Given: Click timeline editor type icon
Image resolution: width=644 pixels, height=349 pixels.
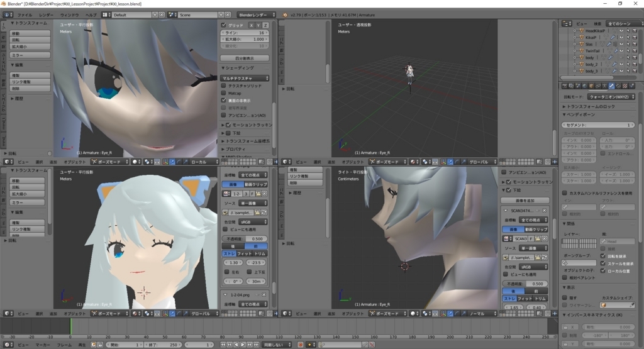Looking at the screenshot, I should coord(8,345).
